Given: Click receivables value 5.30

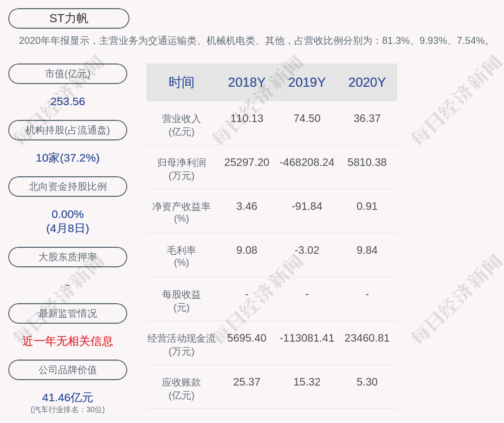Looking at the screenshot, I should (367, 382).
